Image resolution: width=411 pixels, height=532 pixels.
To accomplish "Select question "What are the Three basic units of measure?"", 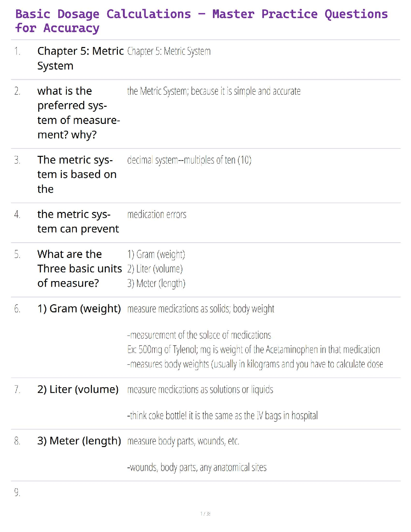I will (80, 269).
